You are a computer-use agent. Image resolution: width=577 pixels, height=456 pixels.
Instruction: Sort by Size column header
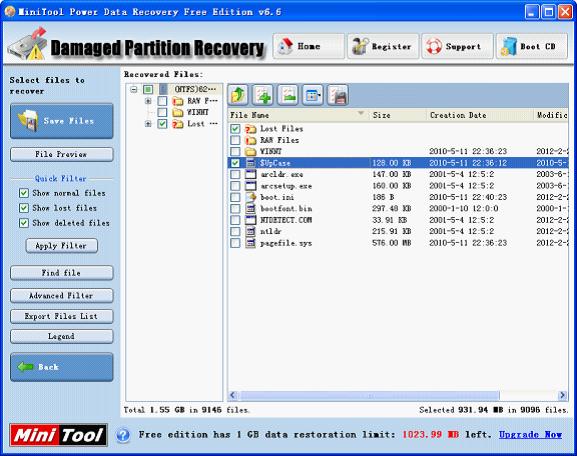(398, 115)
